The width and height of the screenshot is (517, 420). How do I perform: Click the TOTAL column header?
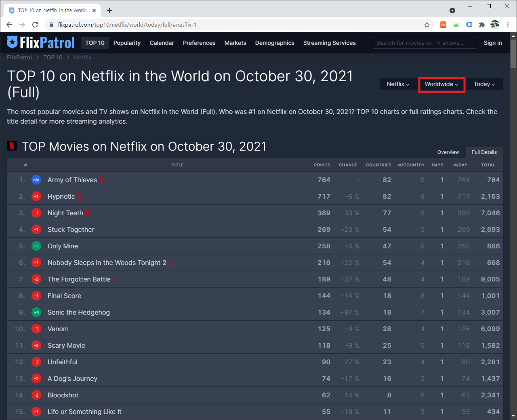click(x=488, y=165)
